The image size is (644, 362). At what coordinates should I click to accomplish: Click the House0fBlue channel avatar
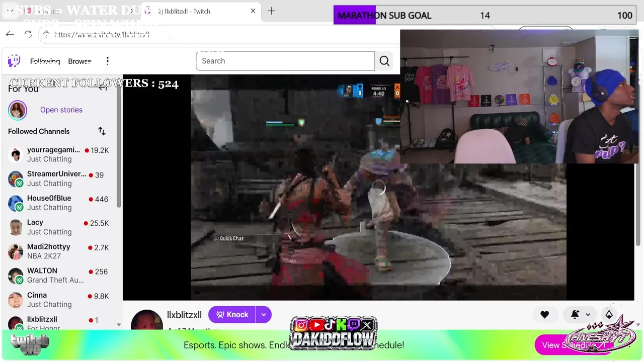pyautogui.click(x=16, y=203)
